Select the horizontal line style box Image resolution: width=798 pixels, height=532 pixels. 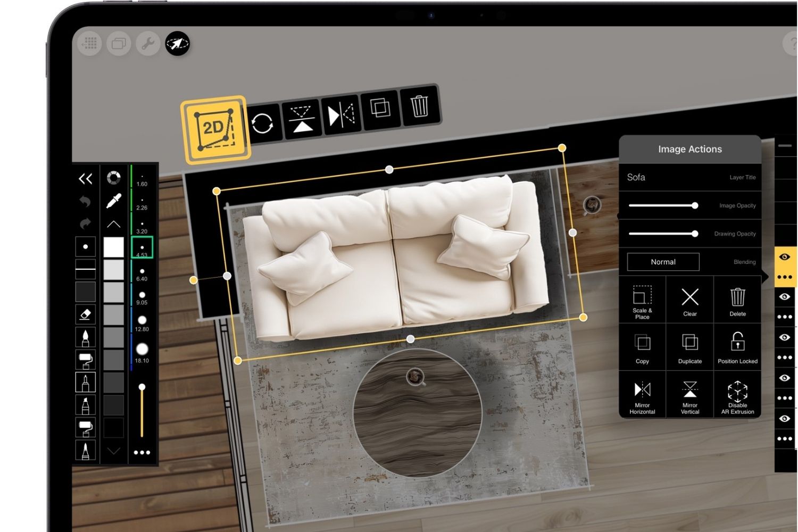[x=85, y=269]
